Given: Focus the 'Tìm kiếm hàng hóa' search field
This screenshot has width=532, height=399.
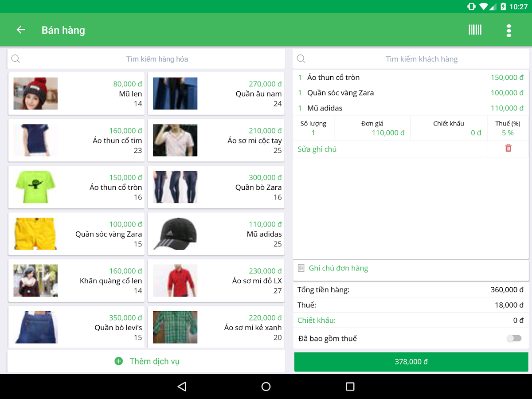Looking at the screenshot, I should 157,59.
